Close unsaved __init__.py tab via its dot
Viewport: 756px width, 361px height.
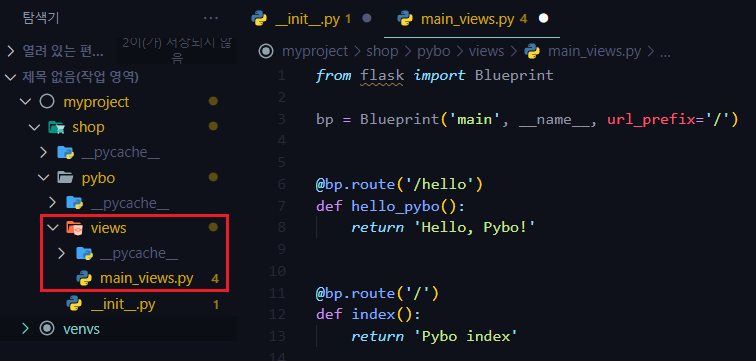pyautogui.click(x=367, y=19)
